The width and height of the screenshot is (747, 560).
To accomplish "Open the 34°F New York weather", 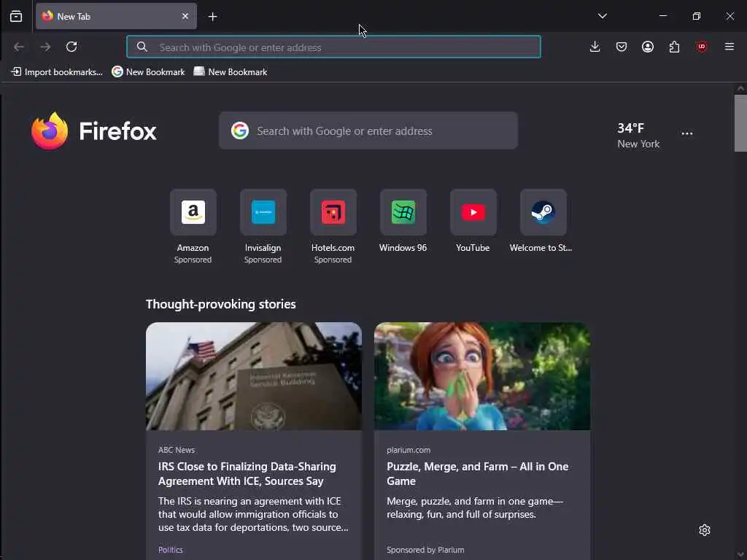I will [x=638, y=135].
